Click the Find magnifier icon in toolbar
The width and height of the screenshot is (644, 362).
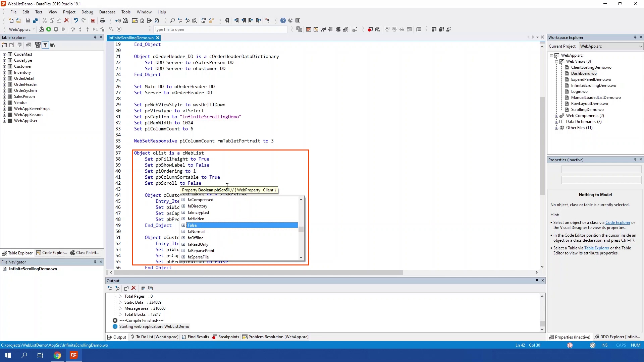[172, 21]
